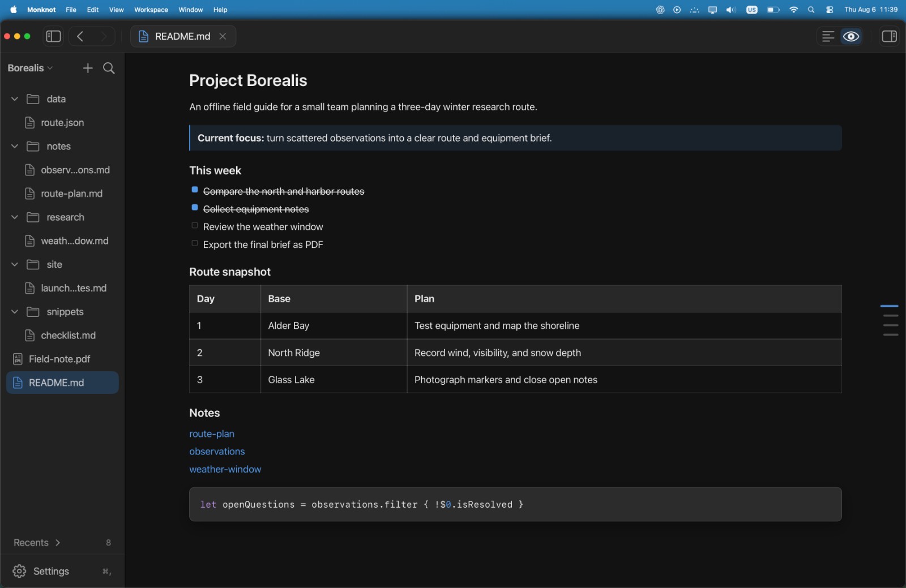
Task: Open the Window menu
Action: point(191,10)
